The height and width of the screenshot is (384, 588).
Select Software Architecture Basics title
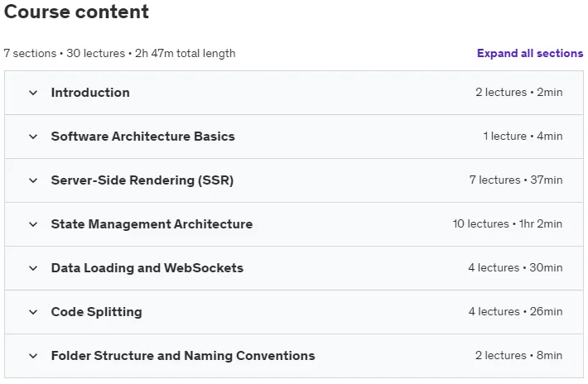[x=143, y=137]
